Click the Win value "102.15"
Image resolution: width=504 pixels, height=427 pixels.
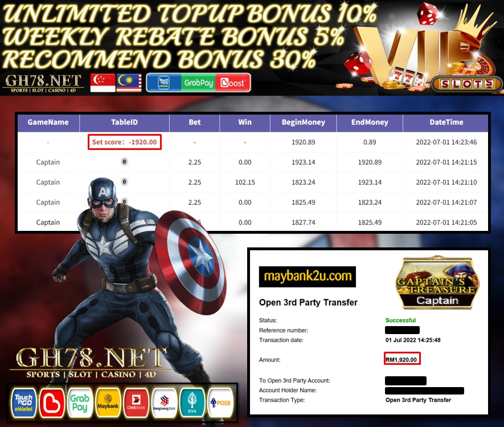click(x=245, y=182)
